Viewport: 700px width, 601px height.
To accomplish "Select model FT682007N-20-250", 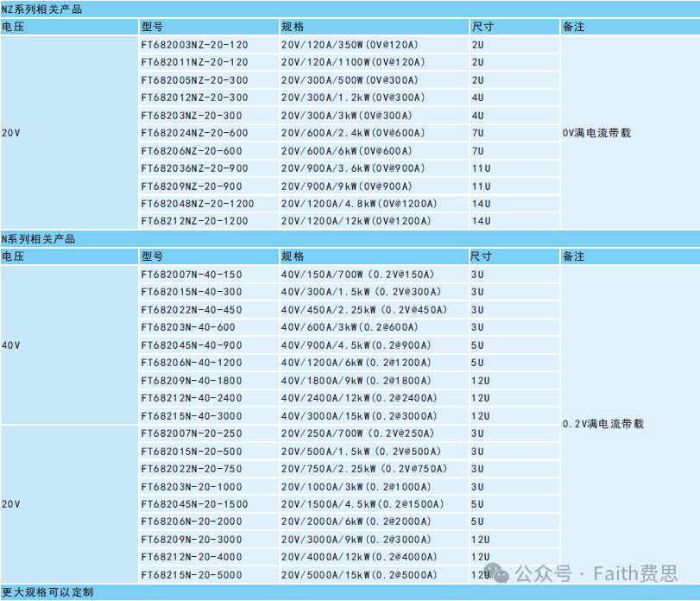I will coord(192,433).
